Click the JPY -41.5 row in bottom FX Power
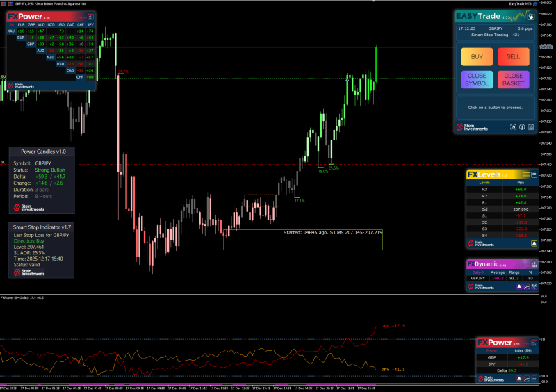Screen dimensions: 556x392 tap(507, 364)
